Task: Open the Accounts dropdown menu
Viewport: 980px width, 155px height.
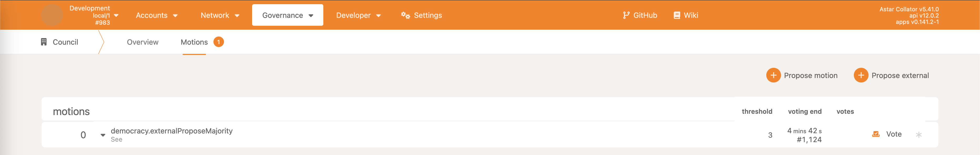Action: point(156,15)
